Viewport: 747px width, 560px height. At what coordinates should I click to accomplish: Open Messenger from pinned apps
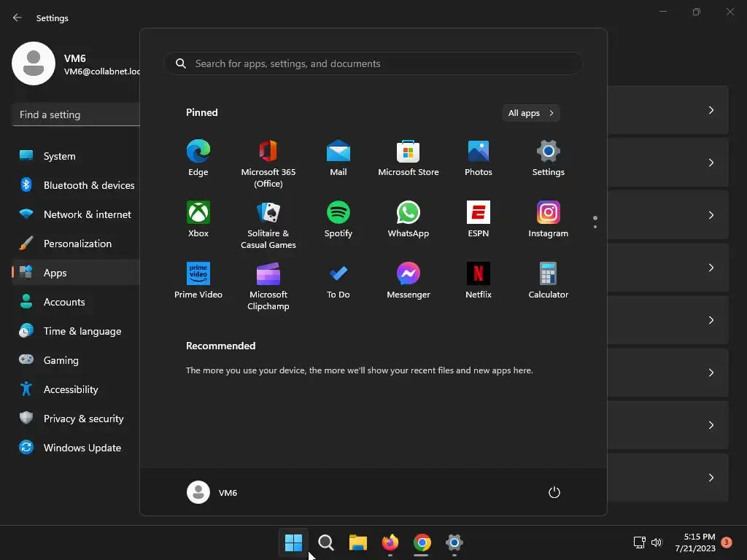click(x=409, y=280)
